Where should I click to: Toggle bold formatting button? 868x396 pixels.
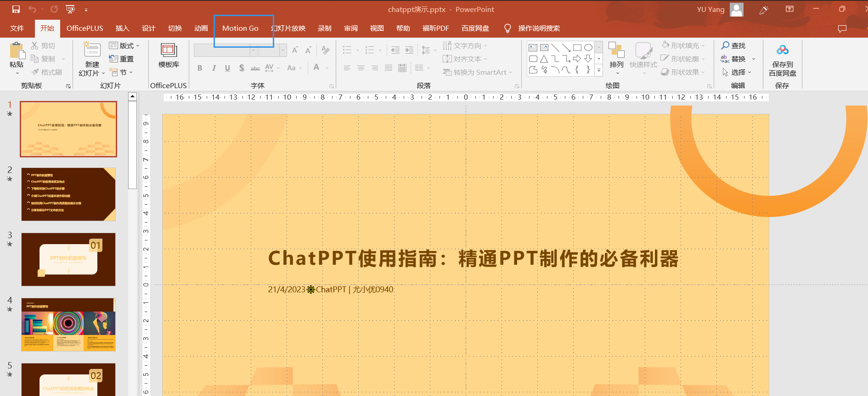[200, 68]
